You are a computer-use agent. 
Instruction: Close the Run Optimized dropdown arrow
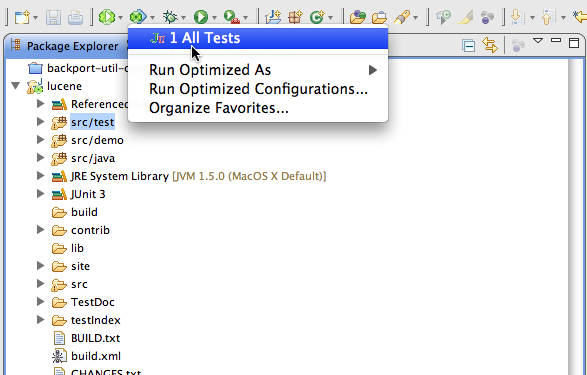(x=152, y=18)
